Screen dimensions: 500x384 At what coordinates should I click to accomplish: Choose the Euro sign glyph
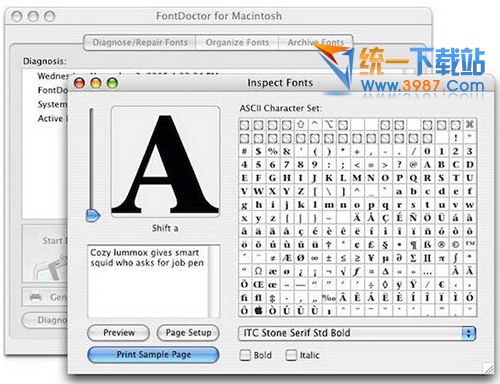441,284
